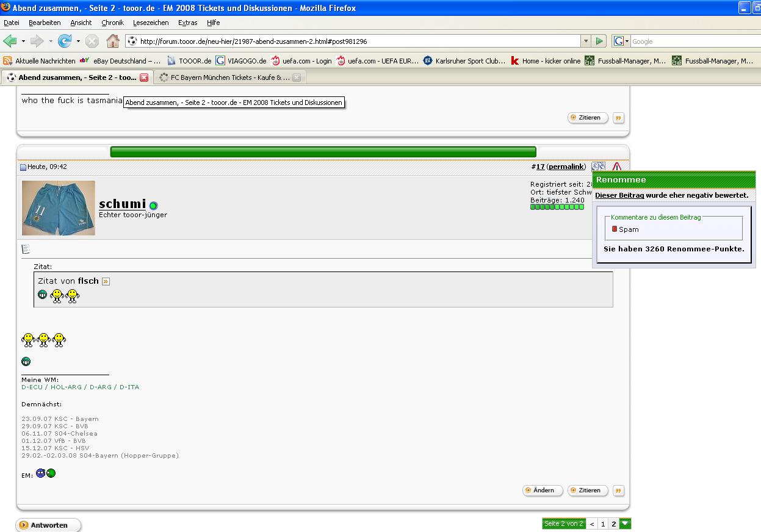Click the multi-quote icon beside lower Zitieren
Screen dimensions: 761x532
click(619, 491)
